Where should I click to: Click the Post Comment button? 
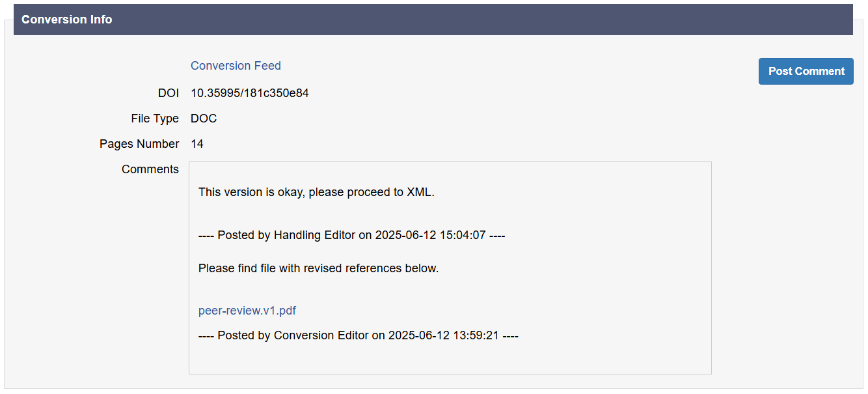(806, 72)
